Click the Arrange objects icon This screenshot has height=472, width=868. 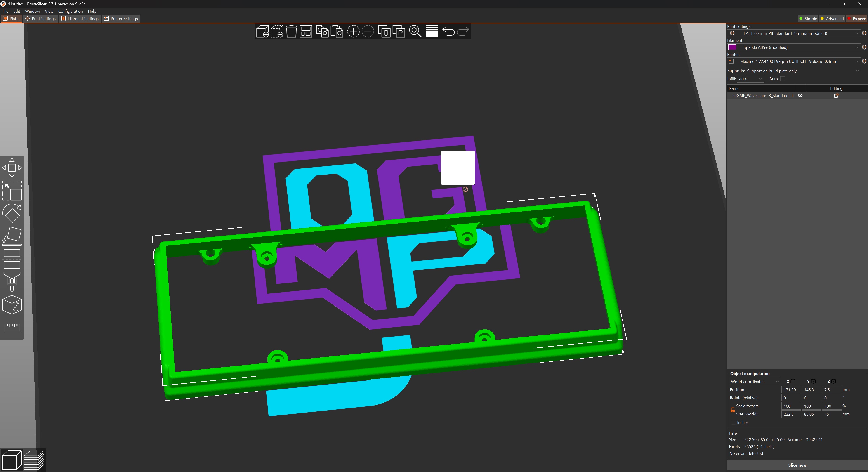click(306, 32)
